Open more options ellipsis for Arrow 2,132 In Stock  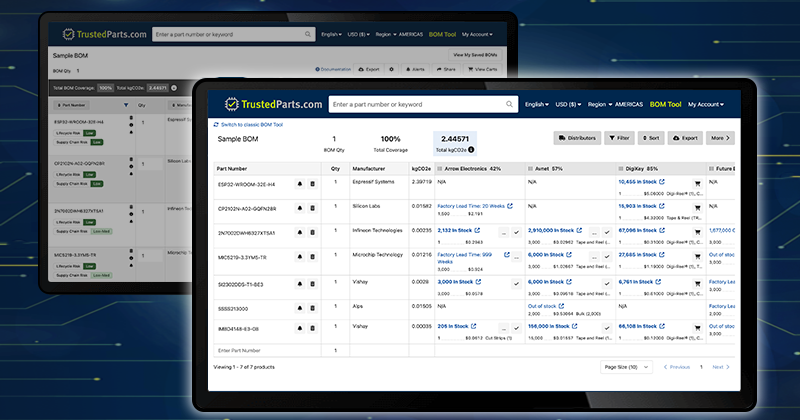click(x=504, y=232)
